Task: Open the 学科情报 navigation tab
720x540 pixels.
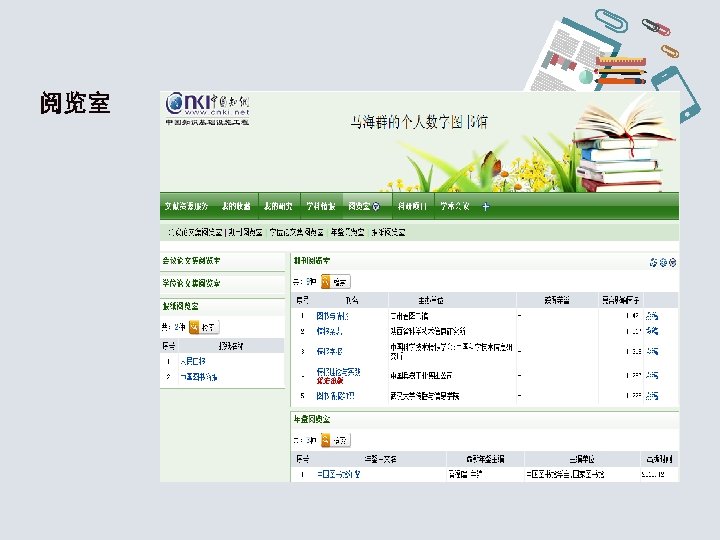Action: (321, 207)
